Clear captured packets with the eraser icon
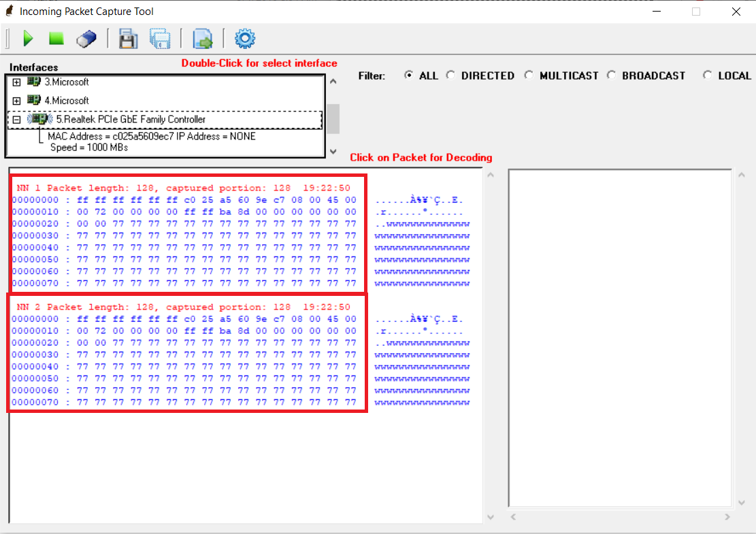Screen dimensions: 756x534 point(86,39)
